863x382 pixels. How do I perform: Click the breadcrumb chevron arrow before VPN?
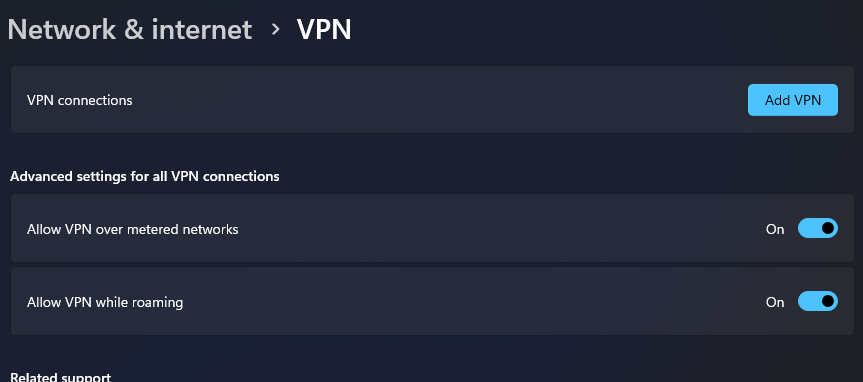click(x=276, y=30)
